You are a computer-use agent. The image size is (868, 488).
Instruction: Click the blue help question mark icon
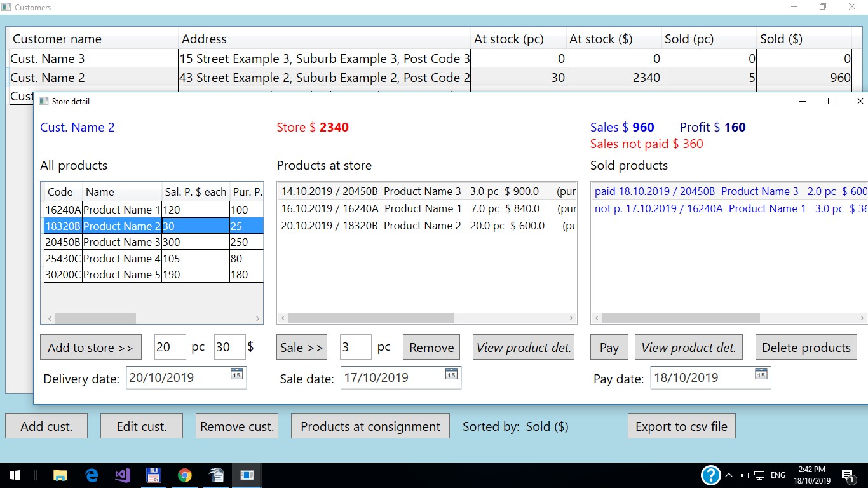click(x=710, y=475)
